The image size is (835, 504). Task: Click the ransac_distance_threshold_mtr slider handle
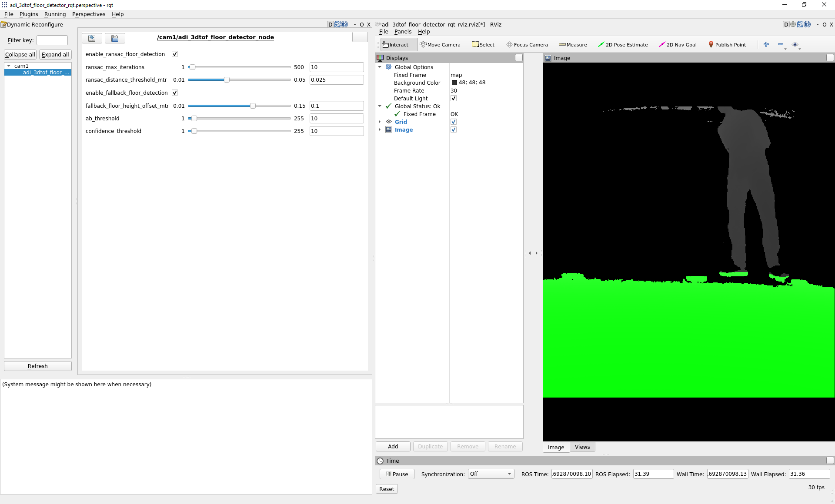tap(227, 80)
